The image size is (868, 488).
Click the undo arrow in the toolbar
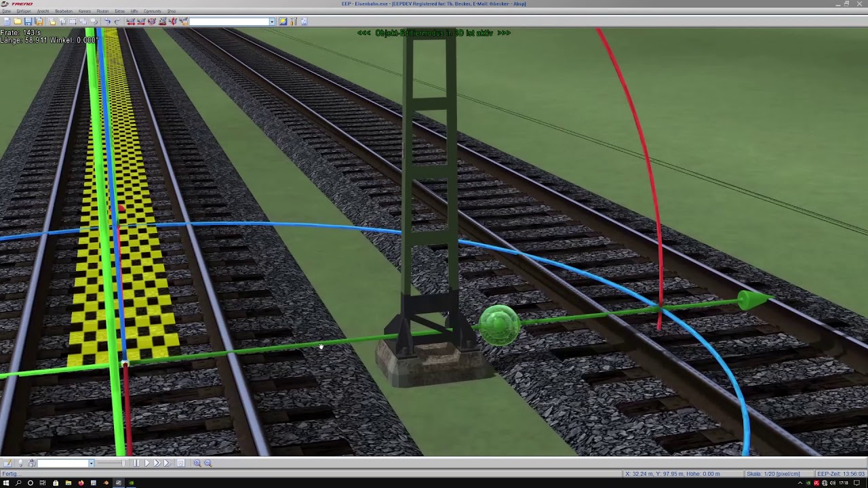pos(107,22)
